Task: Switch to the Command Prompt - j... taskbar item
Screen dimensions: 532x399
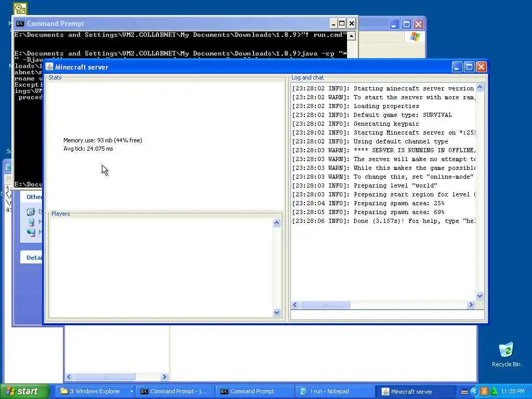Action: 175,391
